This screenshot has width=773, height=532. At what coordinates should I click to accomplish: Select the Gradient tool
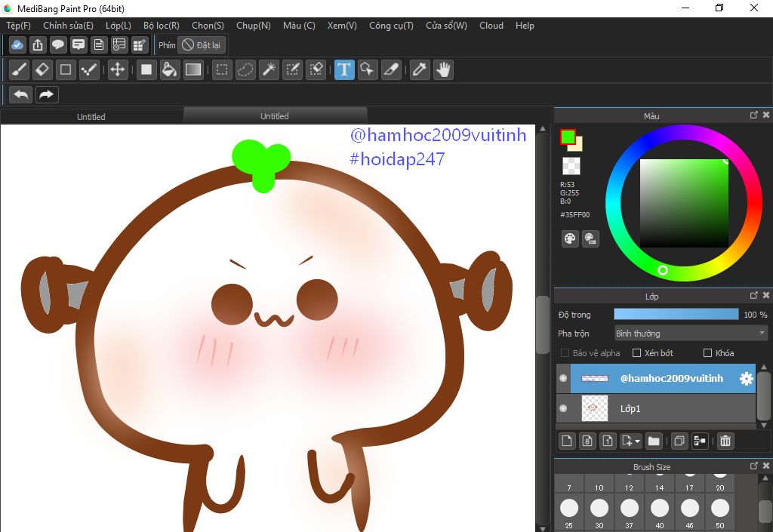(x=192, y=69)
